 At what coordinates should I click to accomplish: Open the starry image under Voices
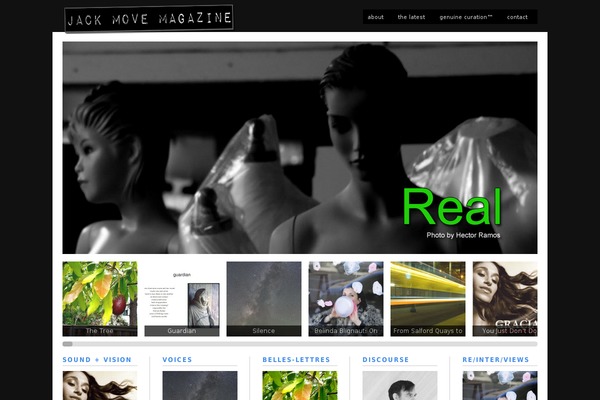tap(200, 385)
